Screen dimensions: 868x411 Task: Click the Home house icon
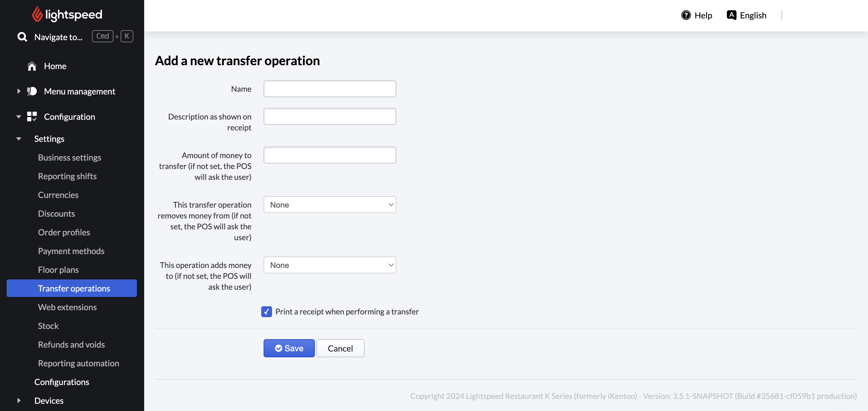point(32,66)
